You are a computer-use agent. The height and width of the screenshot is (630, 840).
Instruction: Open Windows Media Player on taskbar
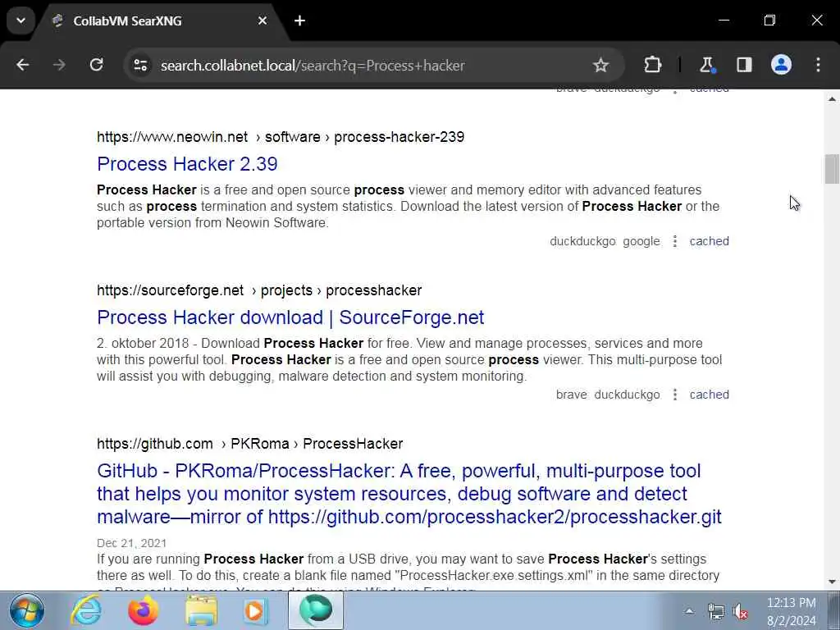tap(256, 610)
